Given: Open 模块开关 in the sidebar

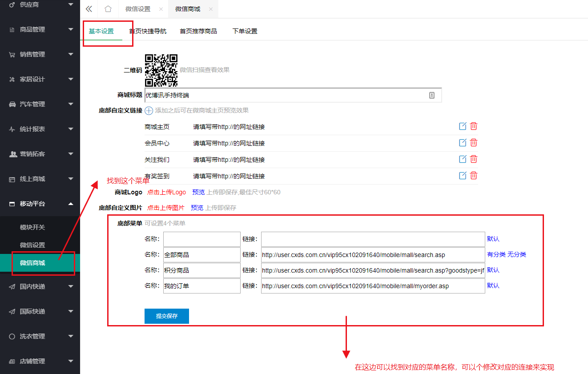Looking at the screenshot, I should coord(32,227).
